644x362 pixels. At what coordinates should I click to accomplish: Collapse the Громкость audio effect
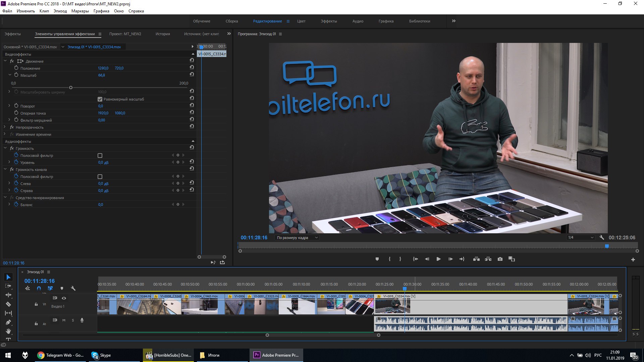click(5, 148)
